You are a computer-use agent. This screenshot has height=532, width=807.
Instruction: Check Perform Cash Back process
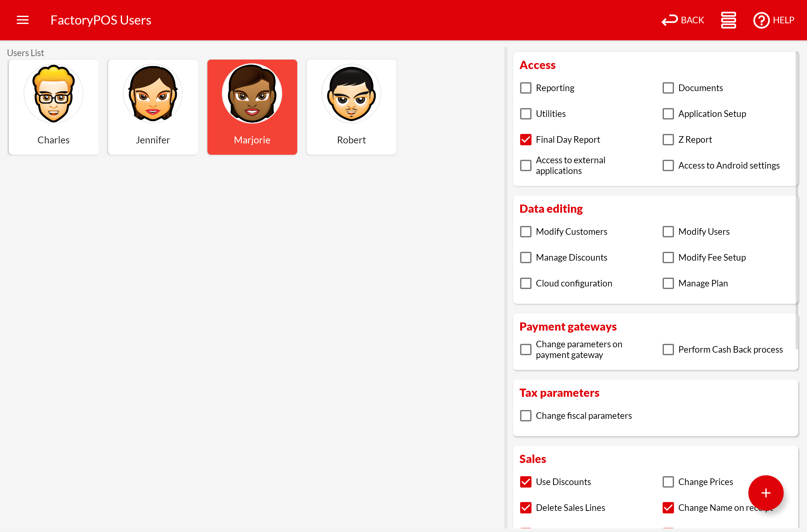[x=668, y=350]
